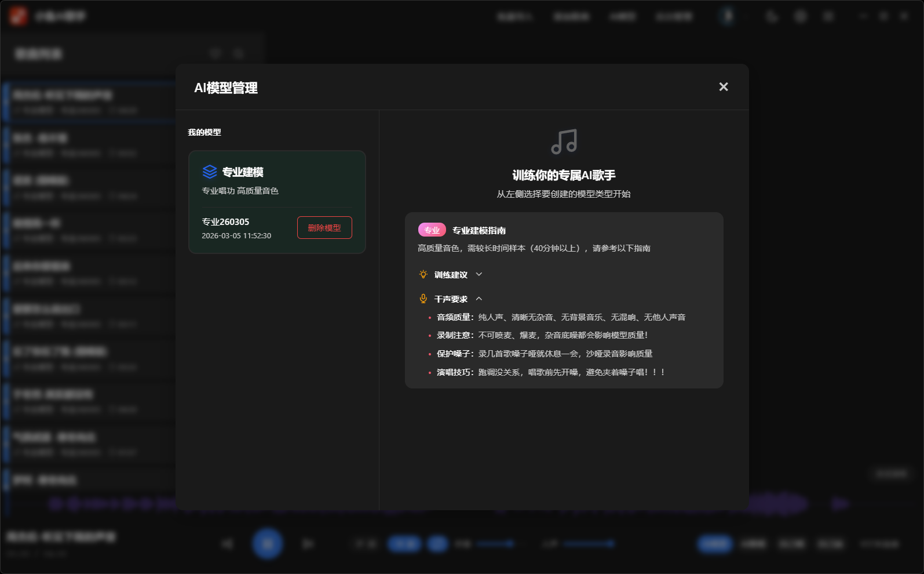Click the 高质量音色 40分钟以上 guide description
Screen dimensions: 924x574
[x=534, y=248]
